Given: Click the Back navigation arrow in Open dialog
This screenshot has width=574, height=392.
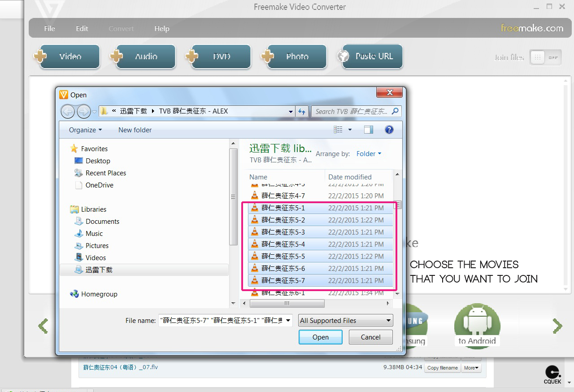Looking at the screenshot, I should 68,111.
